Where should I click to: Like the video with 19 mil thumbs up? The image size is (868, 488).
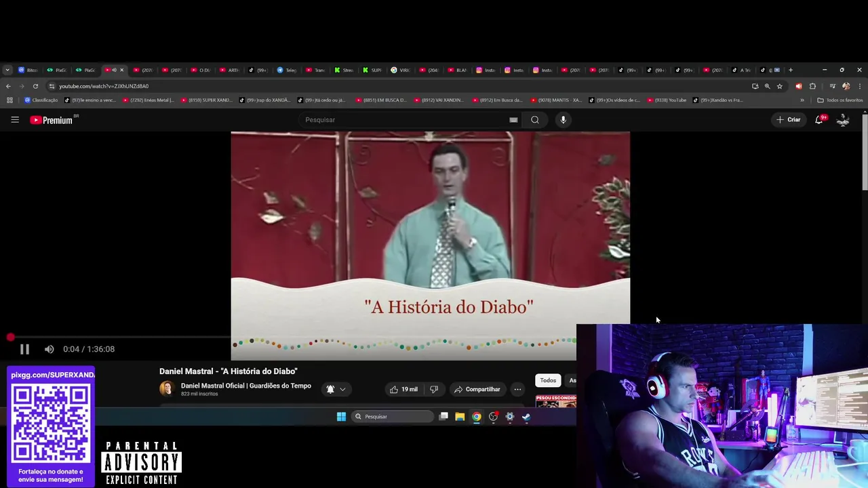[403, 389]
